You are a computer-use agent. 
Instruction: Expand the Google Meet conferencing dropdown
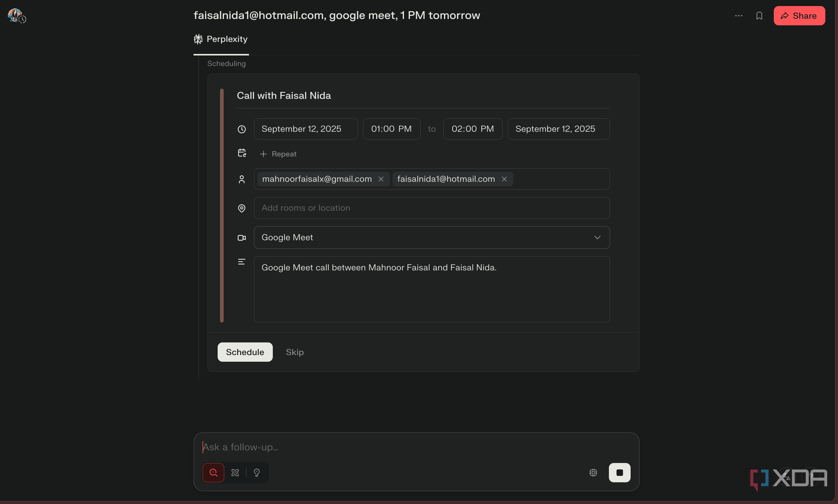[x=432, y=238]
